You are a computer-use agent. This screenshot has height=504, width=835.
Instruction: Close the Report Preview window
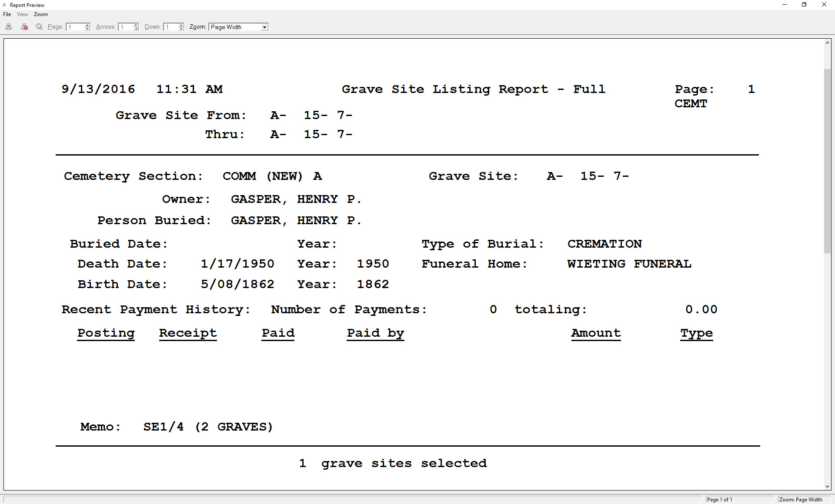(x=824, y=5)
